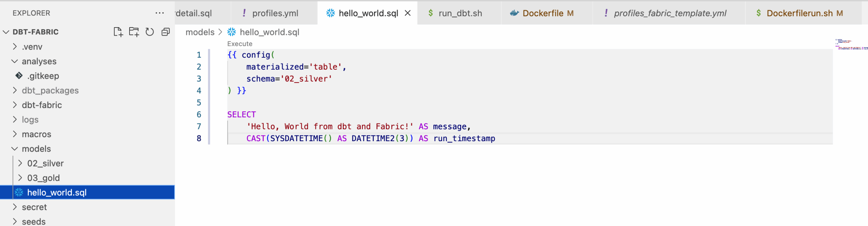Click the snowflake icon in breadcrumb

pos(232,32)
